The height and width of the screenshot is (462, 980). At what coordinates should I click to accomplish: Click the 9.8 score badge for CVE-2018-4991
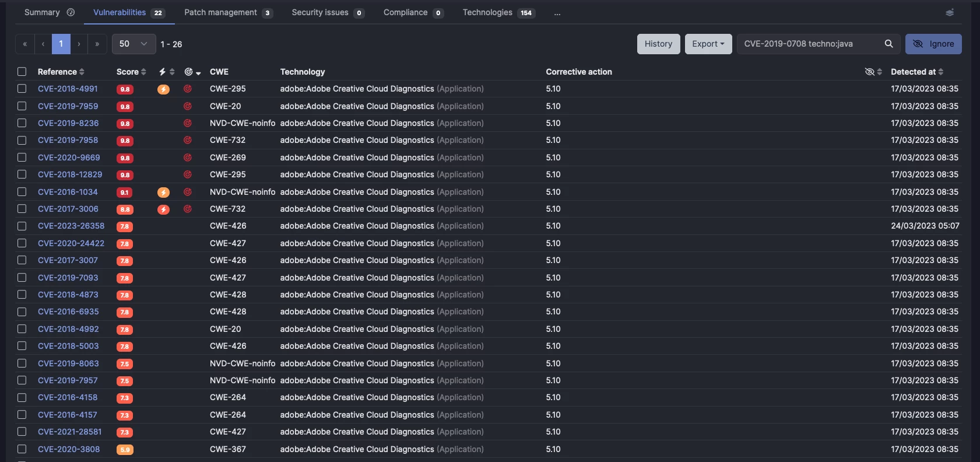(x=125, y=89)
